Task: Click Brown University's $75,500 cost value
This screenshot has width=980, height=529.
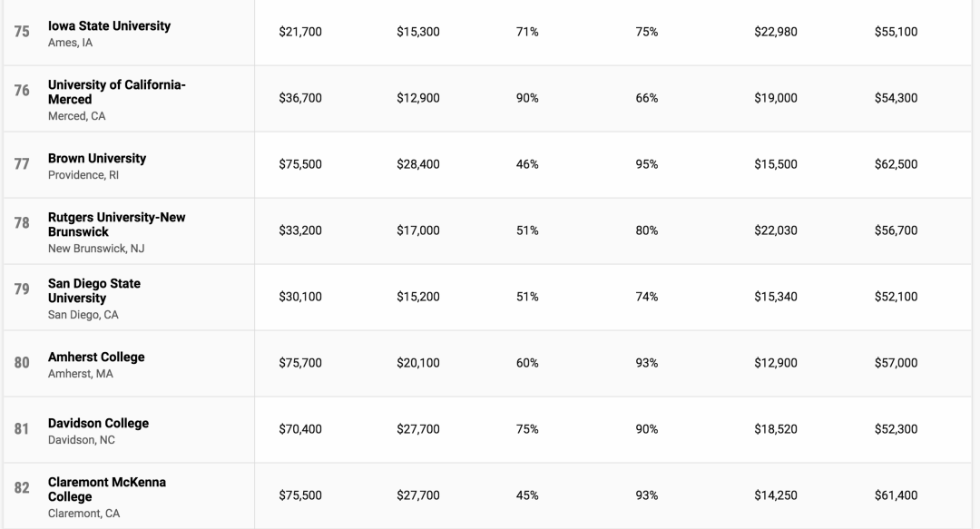Action: point(300,164)
